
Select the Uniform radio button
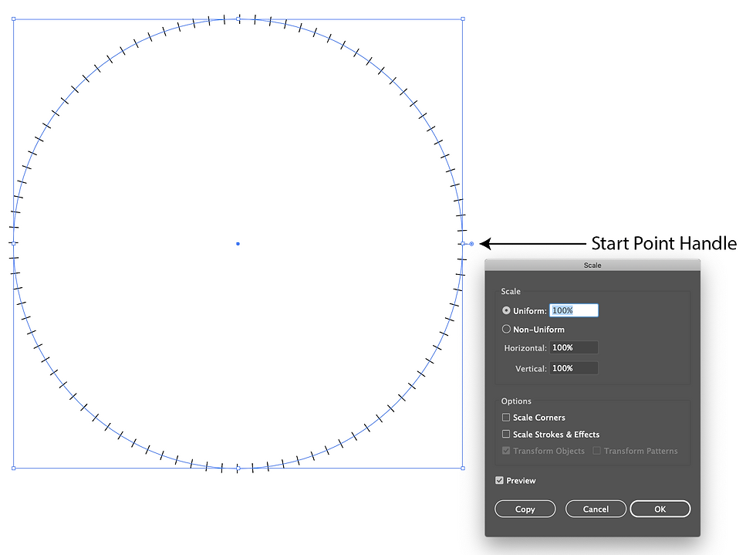[x=506, y=310]
